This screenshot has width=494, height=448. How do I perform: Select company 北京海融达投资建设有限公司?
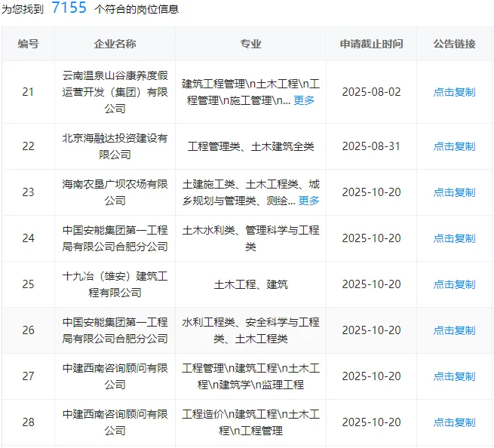(115, 146)
